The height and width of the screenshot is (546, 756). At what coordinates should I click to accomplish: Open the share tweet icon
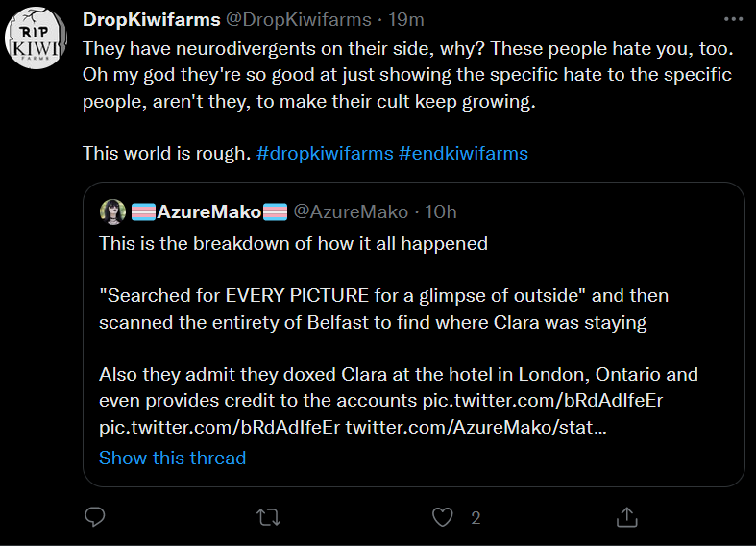tap(626, 517)
